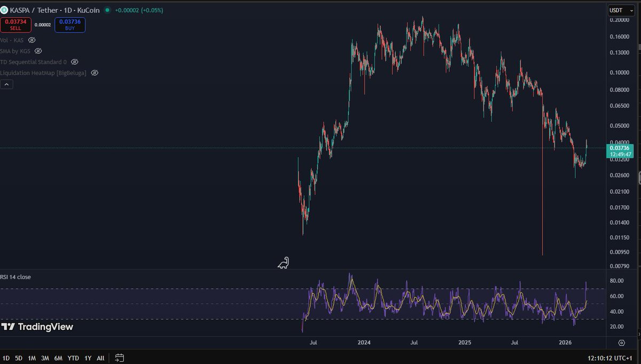Select the 1D date range
Image resolution: width=641 pixels, height=364 pixels.
tap(5, 358)
